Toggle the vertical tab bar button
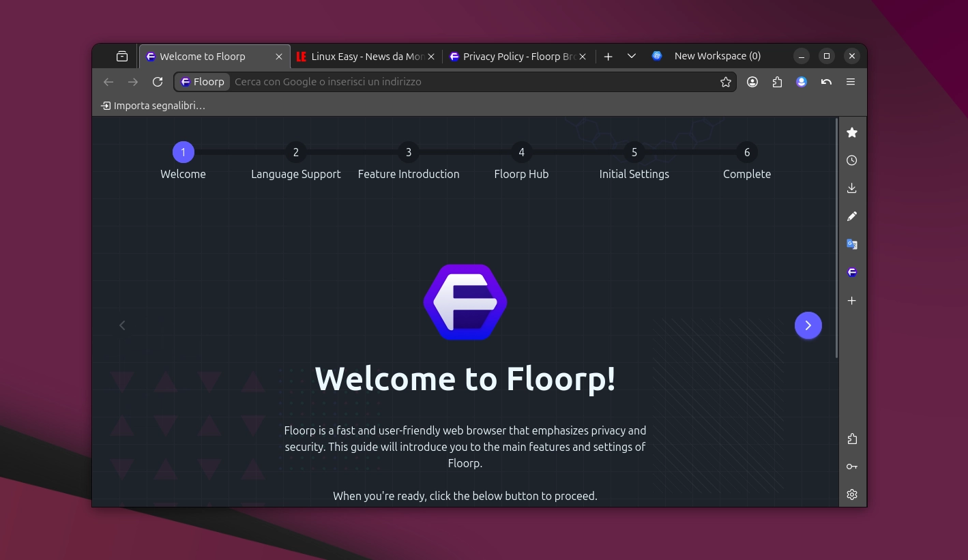The width and height of the screenshot is (968, 560). coord(121,56)
